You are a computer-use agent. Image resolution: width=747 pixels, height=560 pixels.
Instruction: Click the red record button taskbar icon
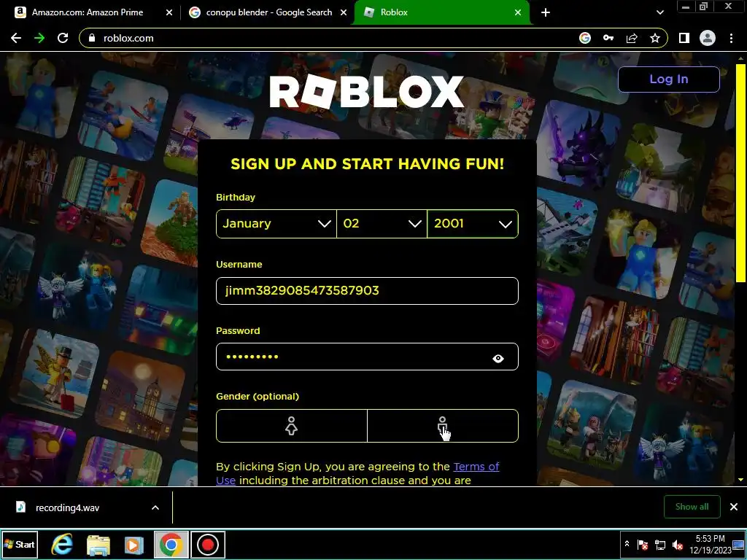click(208, 545)
